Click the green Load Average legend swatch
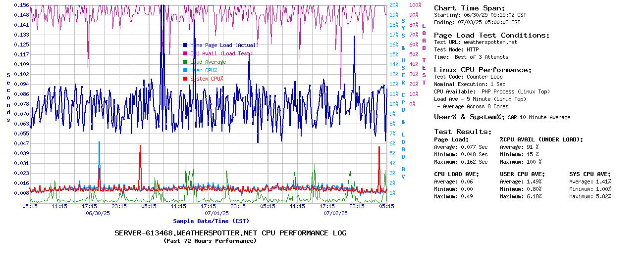This screenshot has width=644, height=272. 185,62
